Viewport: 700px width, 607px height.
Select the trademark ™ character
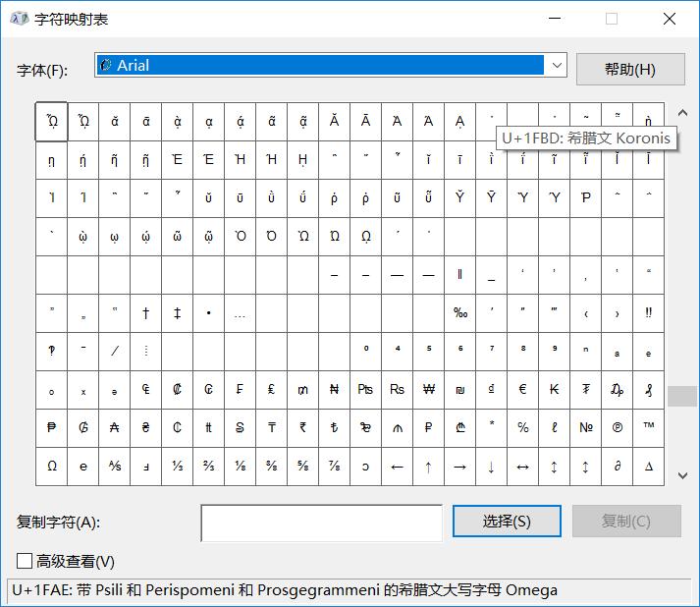(x=649, y=428)
